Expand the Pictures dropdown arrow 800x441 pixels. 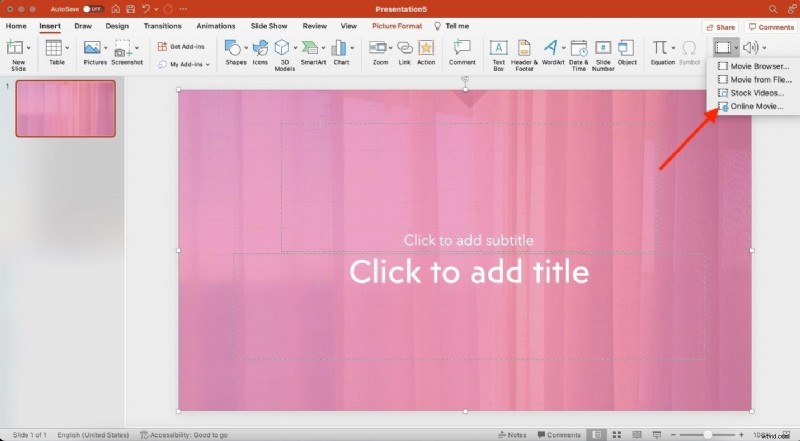[105, 48]
